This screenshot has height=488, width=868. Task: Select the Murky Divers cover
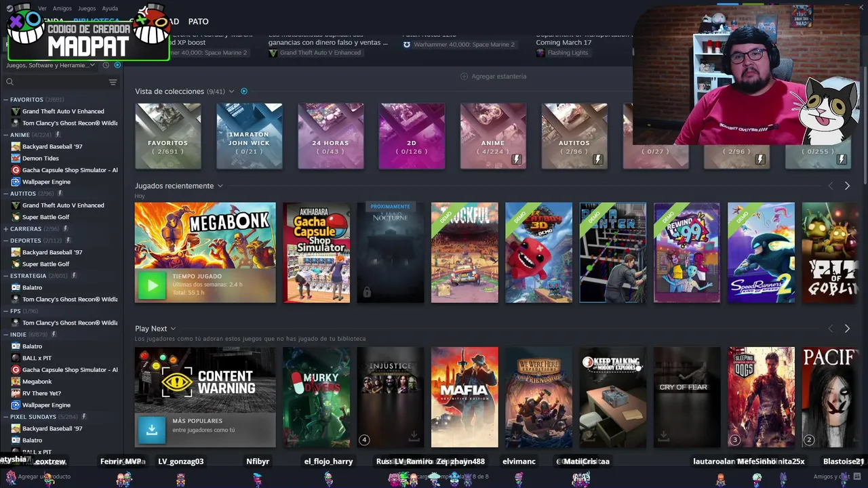(317, 397)
